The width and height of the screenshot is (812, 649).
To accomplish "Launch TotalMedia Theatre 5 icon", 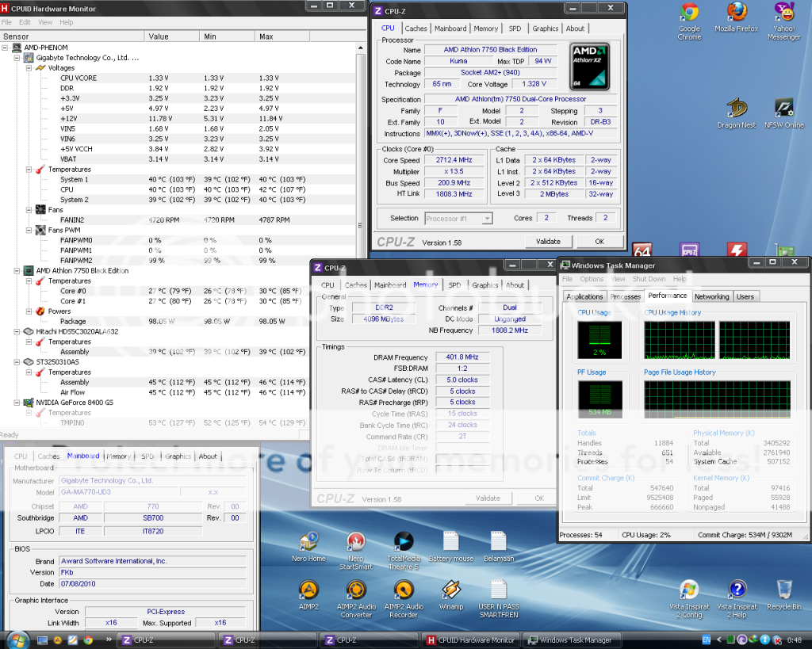I will coord(404,552).
